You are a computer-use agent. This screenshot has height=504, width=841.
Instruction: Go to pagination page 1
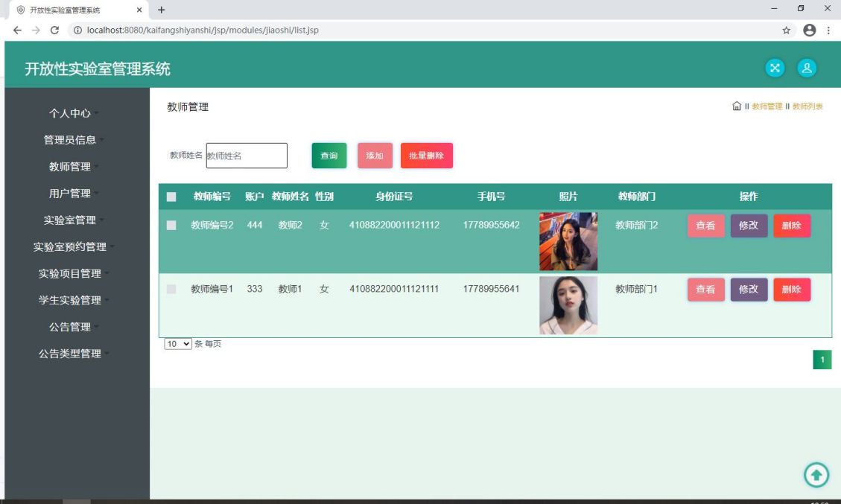click(822, 360)
